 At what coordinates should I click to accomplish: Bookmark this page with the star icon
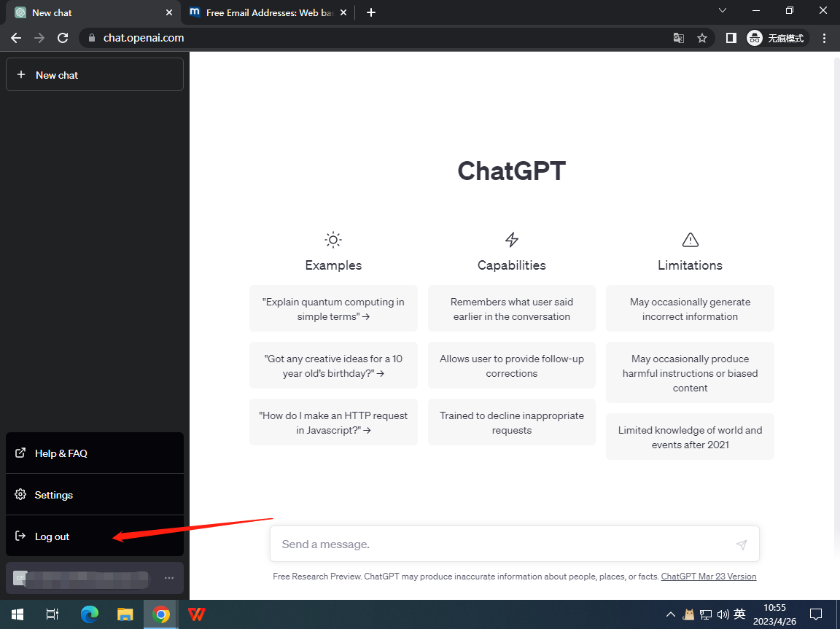[701, 38]
